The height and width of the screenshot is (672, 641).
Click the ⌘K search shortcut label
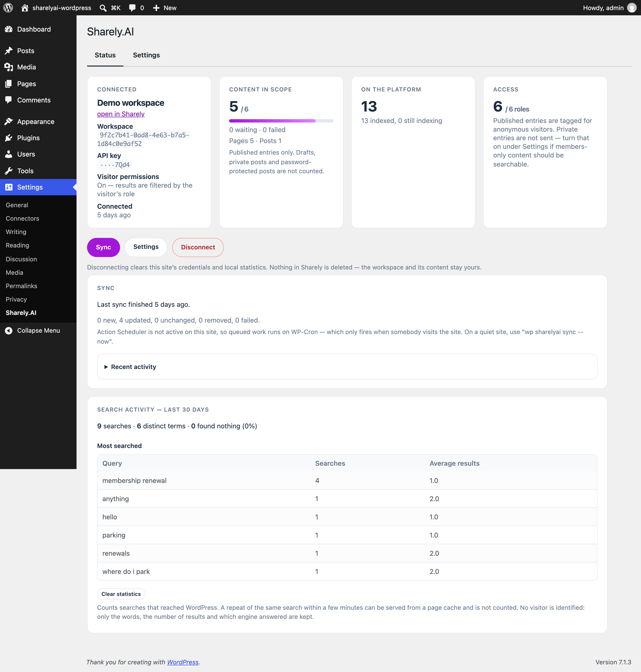click(116, 7)
